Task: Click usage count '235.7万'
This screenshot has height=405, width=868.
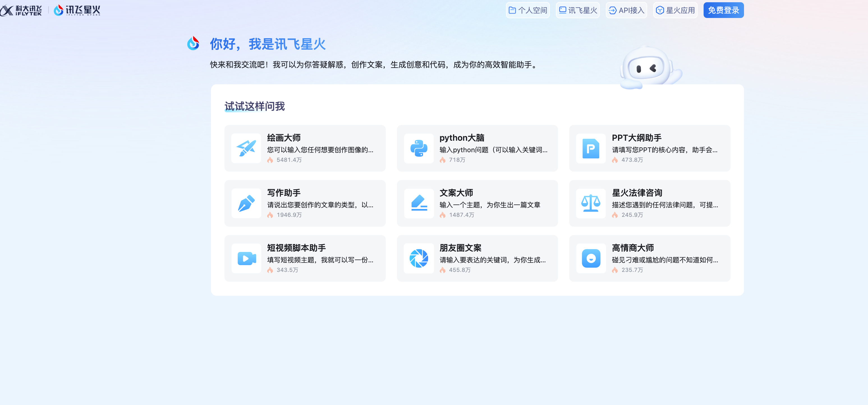Action: (632, 270)
